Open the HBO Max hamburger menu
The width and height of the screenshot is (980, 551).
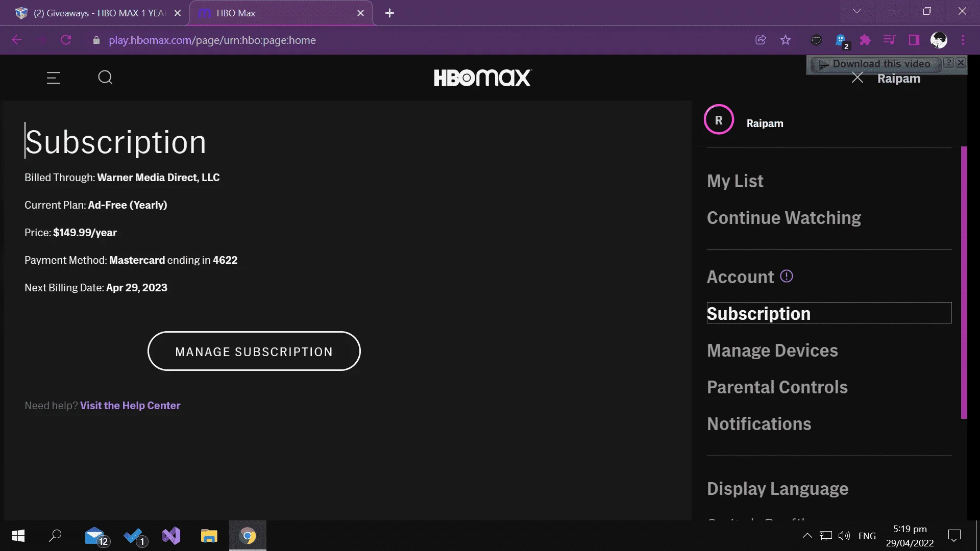pos(54,78)
